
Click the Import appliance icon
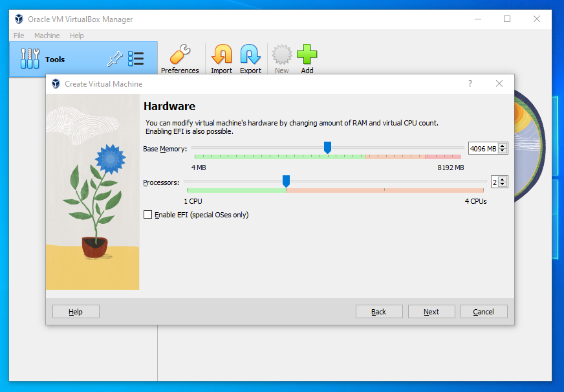[x=222, y=55]
